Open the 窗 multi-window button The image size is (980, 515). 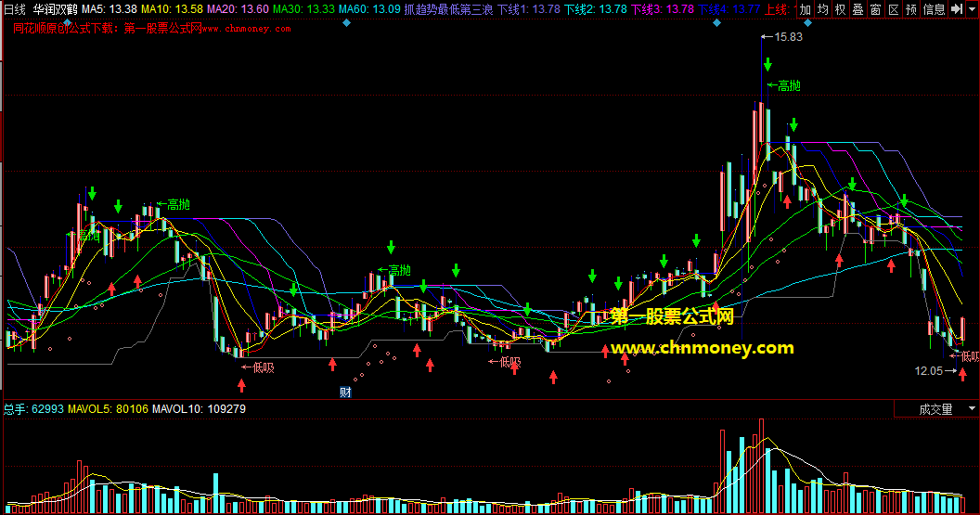click(876, 8)
